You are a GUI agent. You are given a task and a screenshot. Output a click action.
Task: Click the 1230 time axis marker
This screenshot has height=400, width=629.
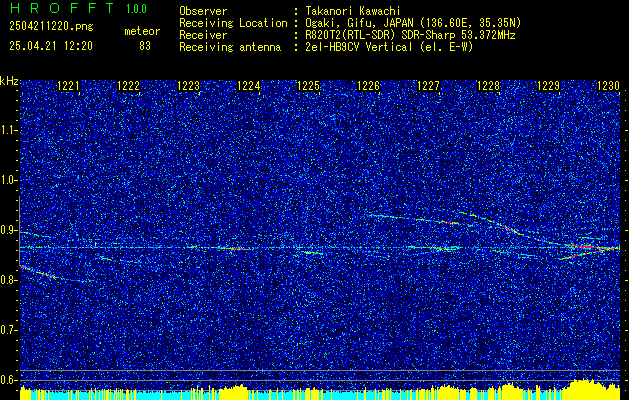pos(609,86)
